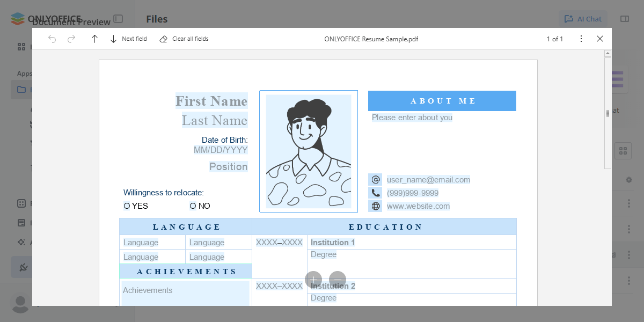The height and width of the screenshot is (322, 644).
Task: Open the three-dot more options menu
Action: (581, 39)
